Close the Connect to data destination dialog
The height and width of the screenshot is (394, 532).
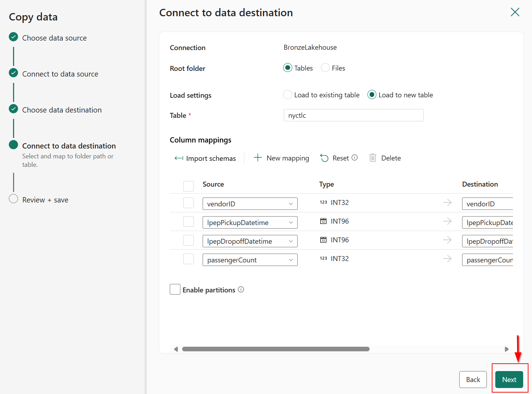(x=515, y=12)
